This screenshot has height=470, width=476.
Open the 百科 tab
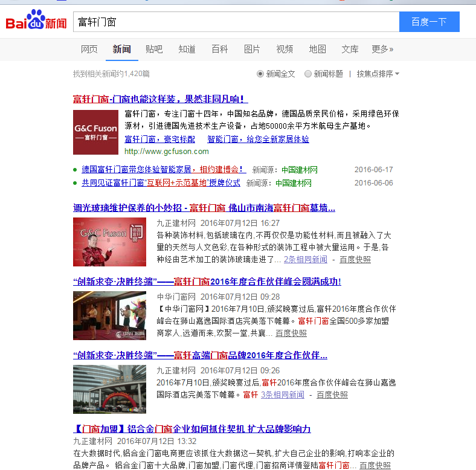point(219,49)
